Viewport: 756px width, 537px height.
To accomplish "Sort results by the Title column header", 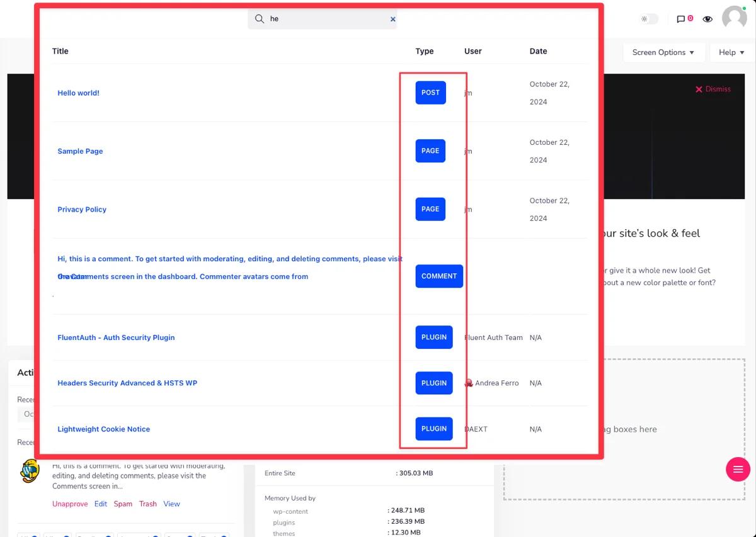I will point(60,51).
